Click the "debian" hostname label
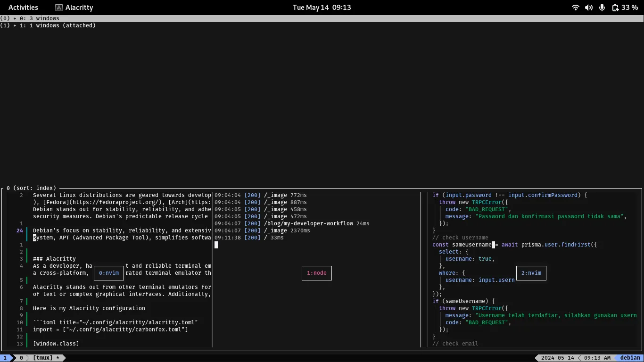Image resolution: width=644 pixels, height=362 pixels. point(630,357)
